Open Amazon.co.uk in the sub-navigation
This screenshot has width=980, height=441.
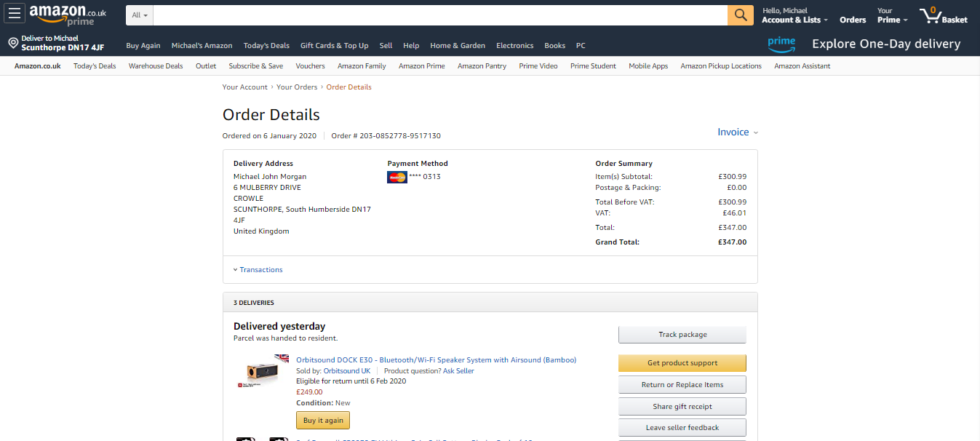coord(38,66)
